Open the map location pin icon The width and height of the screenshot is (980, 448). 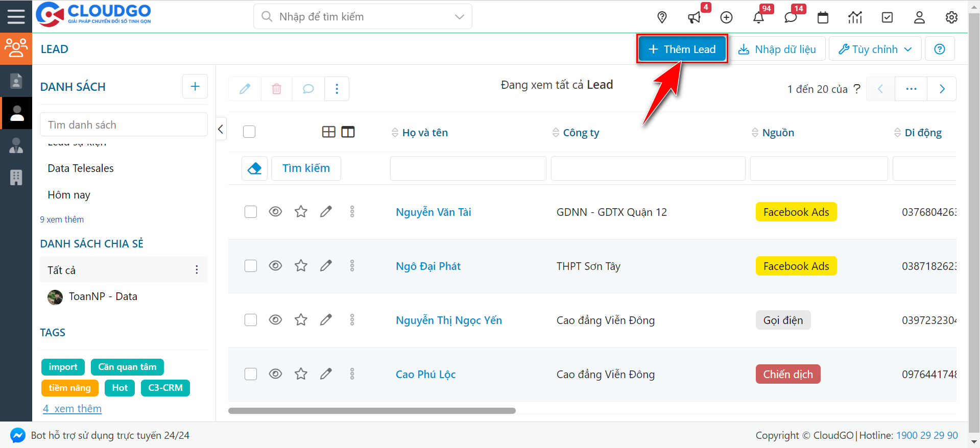click(x=662, y=17)
